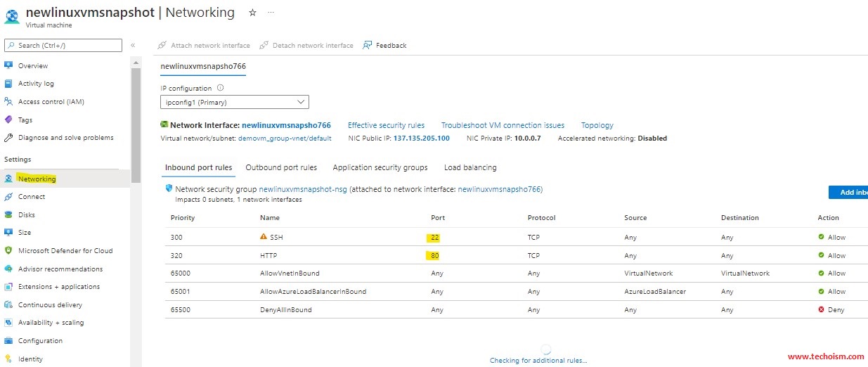The image size is (868, 367).
Task: Switch to Load balancing tab
Action: coord(470,167)
